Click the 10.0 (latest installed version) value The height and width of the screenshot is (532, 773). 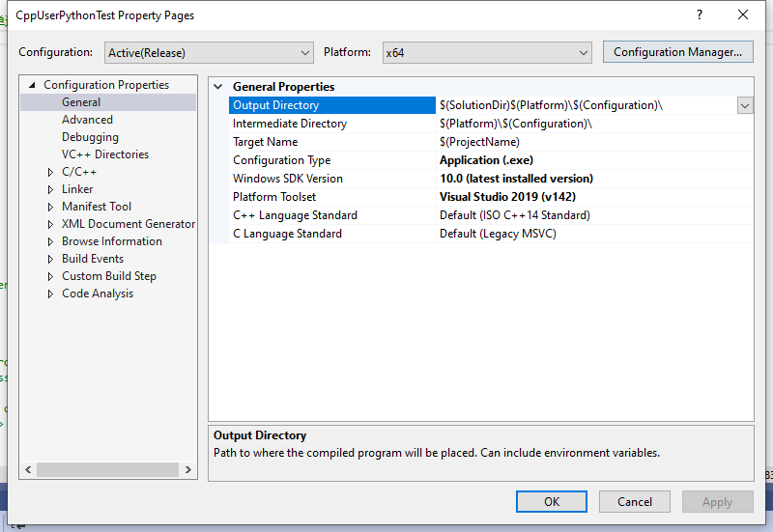[517, 179]
